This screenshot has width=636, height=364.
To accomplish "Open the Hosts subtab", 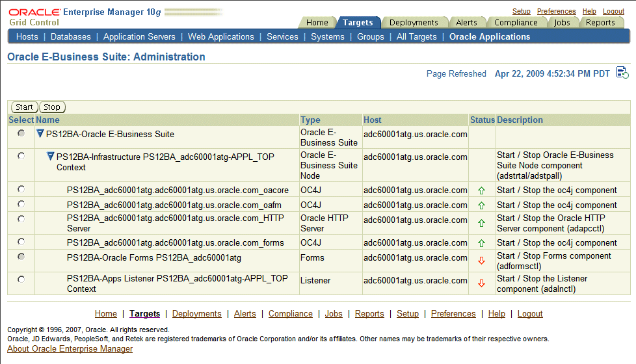I will pos(27,37).
